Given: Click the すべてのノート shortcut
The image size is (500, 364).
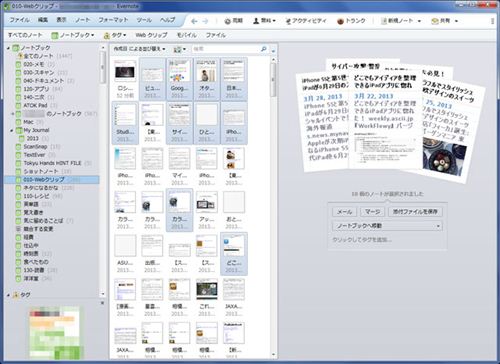Looking at the screenshot, I should (25, 35).
